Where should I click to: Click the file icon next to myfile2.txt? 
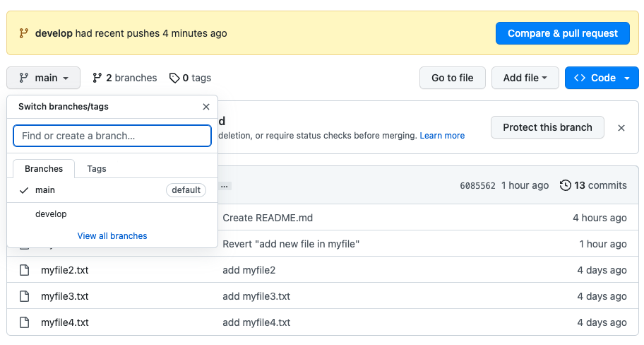click(x=25, y=270)
